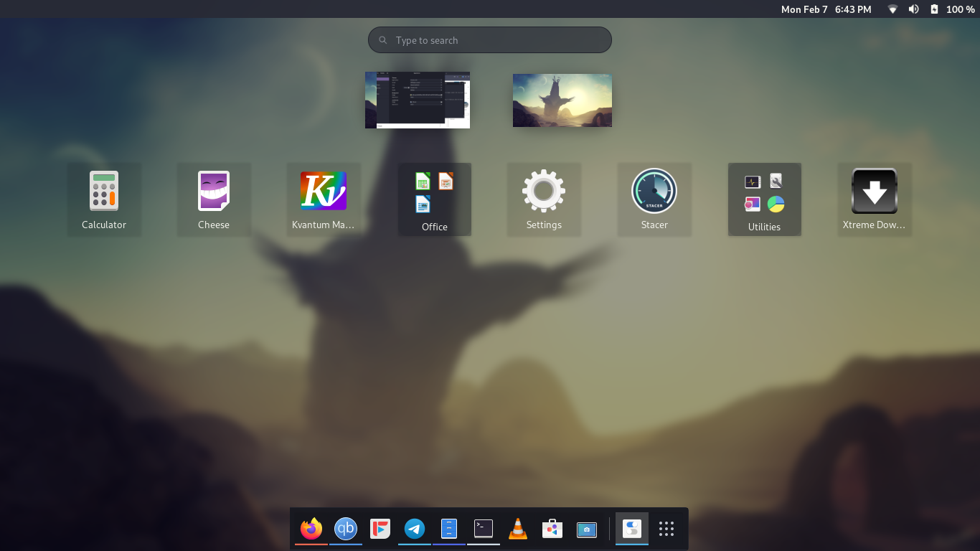Open the system status menu via volume icon
980x551 pixels.
[x=913, y=9]
